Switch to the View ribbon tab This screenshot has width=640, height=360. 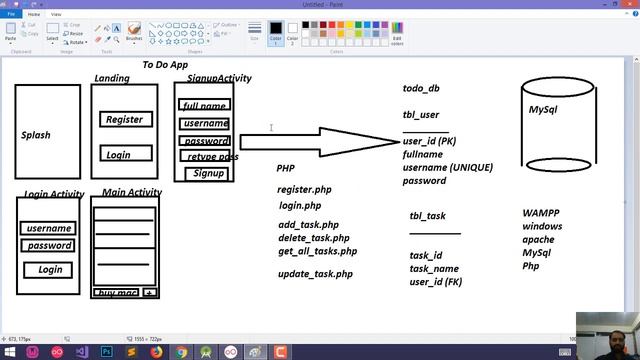(x=56, y=14)
